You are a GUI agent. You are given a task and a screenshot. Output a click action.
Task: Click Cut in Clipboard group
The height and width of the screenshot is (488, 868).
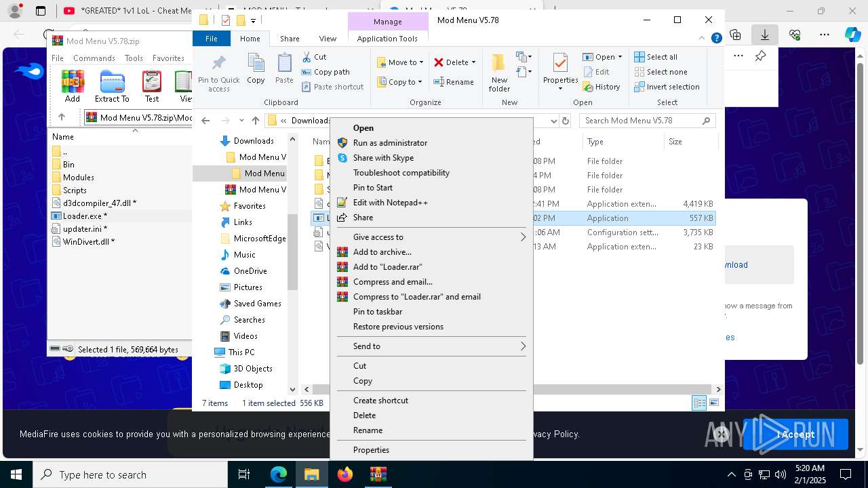[x=314, y=57]
